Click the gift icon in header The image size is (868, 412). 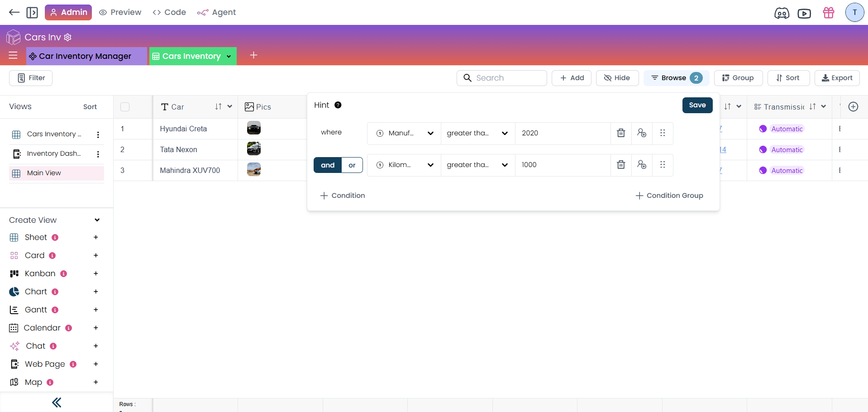tap(829, 13)
